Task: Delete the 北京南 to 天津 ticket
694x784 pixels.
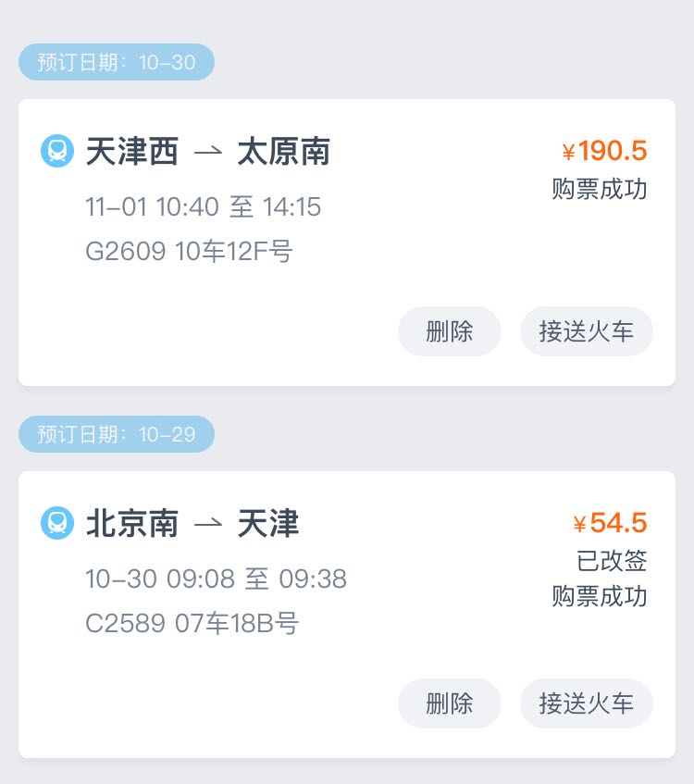Action: click(x=450, y=703)
